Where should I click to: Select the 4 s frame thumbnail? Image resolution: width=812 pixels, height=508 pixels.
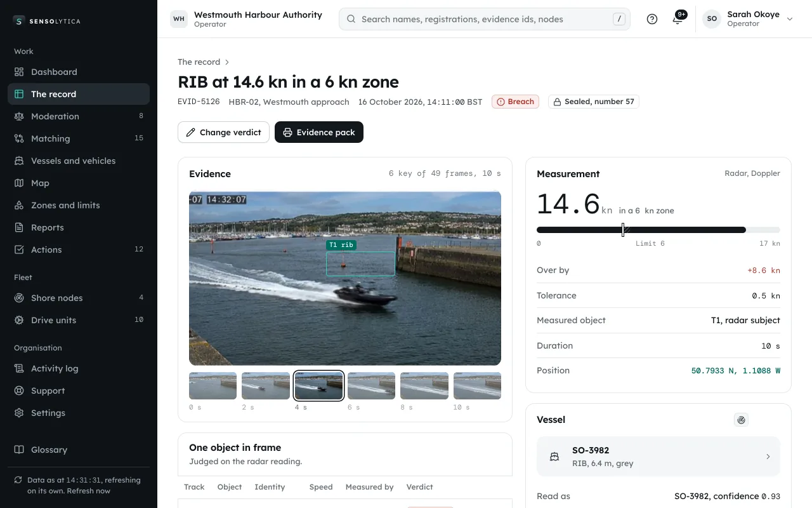318,386
